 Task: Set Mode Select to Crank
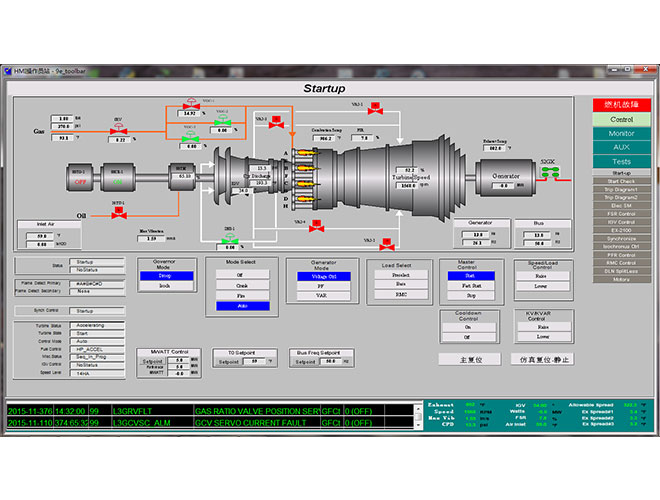click(x=242, y=285)
